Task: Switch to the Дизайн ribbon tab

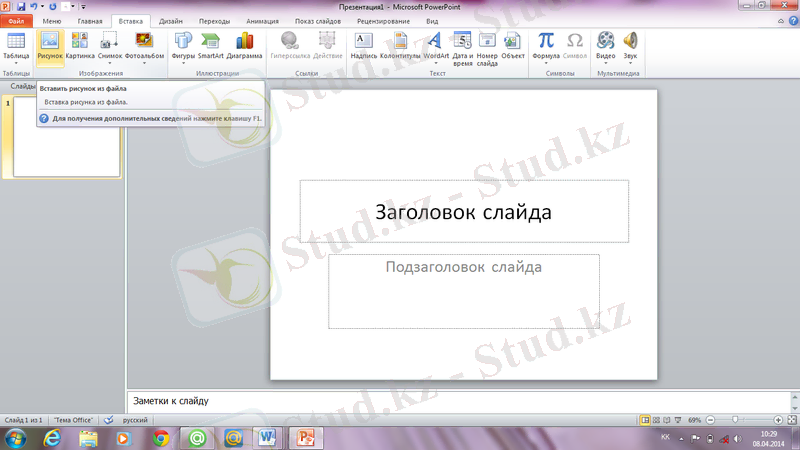Action: tap(170, 21)
